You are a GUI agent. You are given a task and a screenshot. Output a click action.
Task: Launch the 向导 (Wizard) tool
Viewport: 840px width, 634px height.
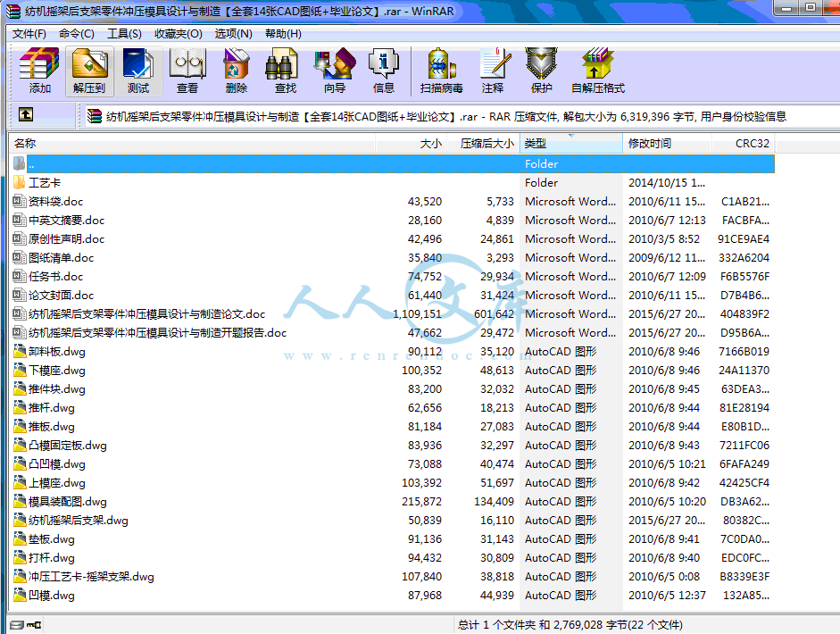(335, 71)
